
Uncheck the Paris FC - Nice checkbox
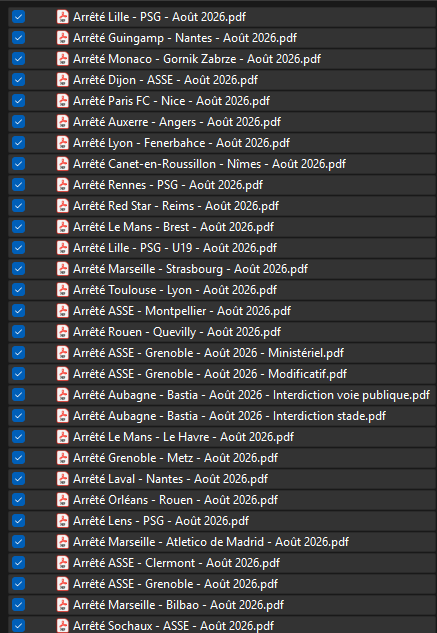(x=18, y=101)
